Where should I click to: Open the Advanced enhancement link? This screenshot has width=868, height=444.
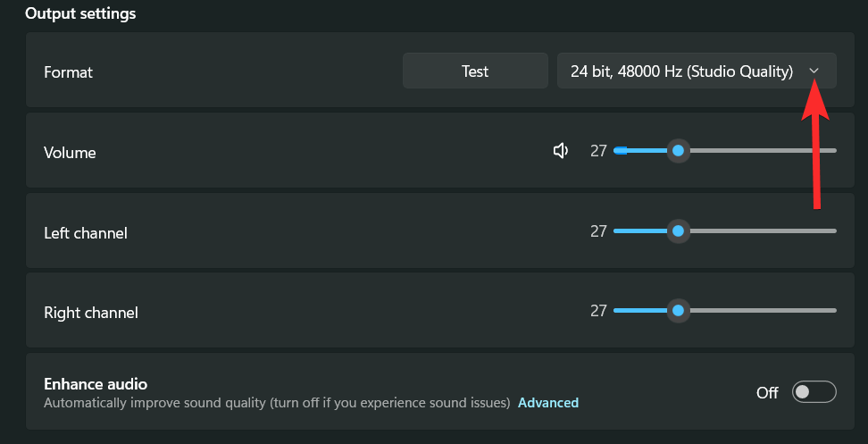(548, 403)
